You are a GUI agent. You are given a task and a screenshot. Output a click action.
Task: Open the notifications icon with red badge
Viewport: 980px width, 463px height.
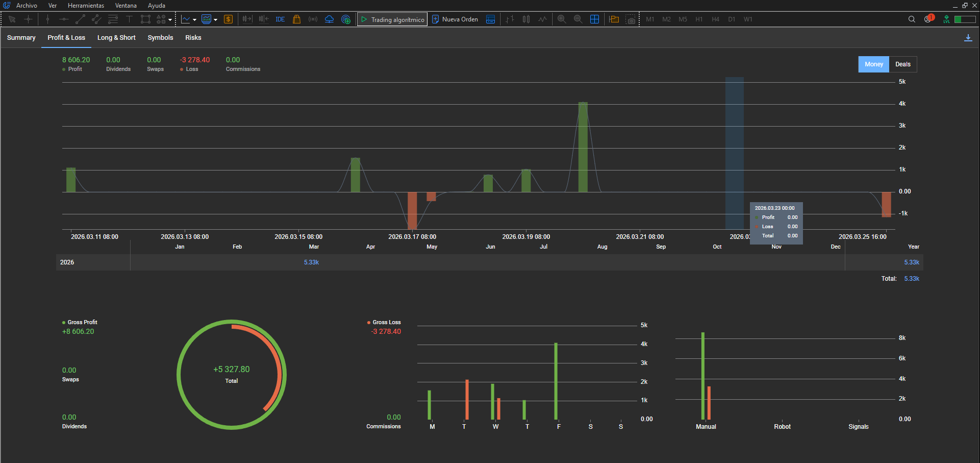coord(928,19)
